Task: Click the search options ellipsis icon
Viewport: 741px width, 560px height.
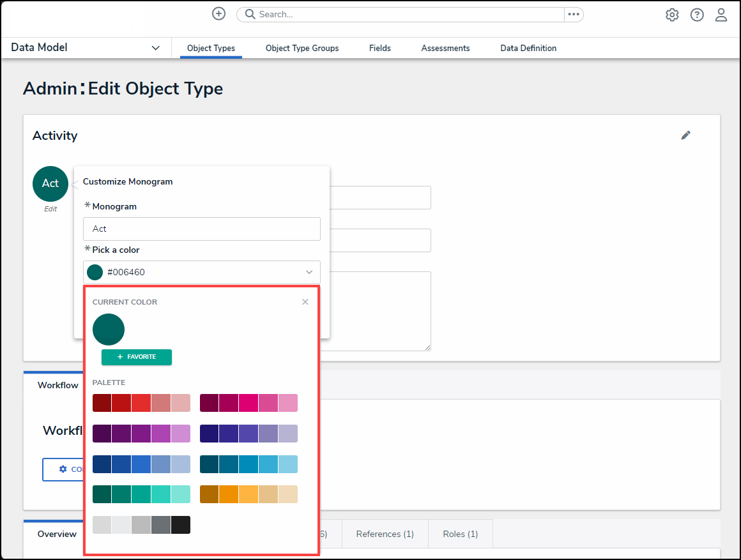Action: 573,14
